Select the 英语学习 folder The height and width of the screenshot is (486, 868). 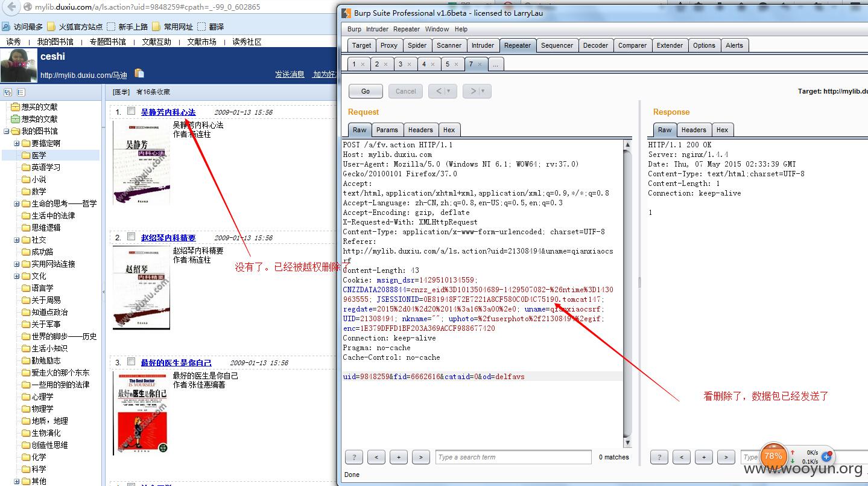coord(46,167)
